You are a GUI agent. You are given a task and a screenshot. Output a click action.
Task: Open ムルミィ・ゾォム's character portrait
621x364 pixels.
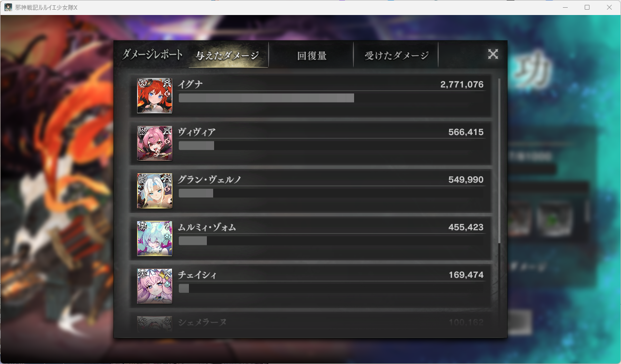tap(155, 238)
